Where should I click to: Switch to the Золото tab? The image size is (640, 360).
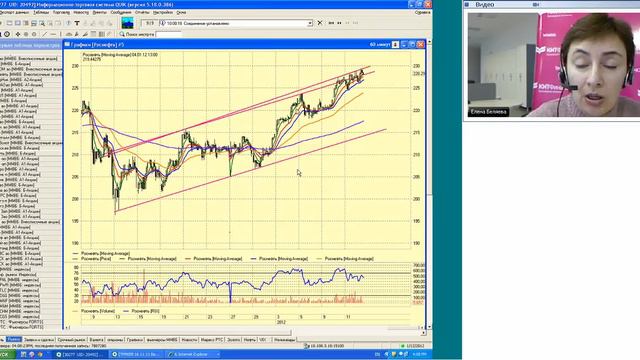tap(234, 340)
